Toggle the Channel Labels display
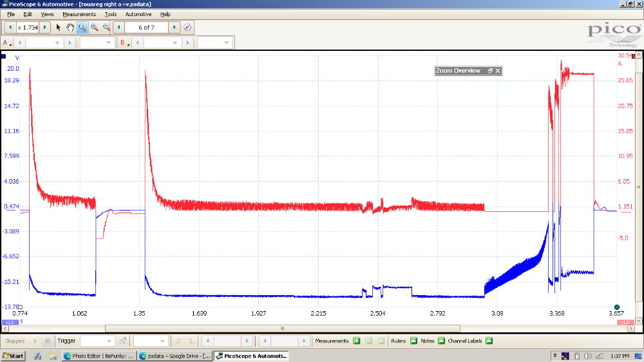The image size is (644, 362). click(489, 341)
